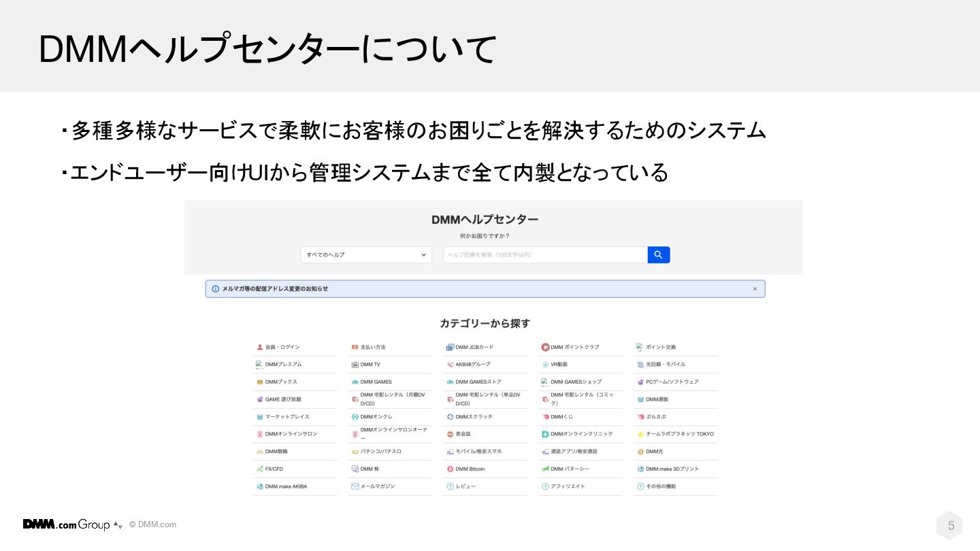
Task: Click the DMM GAMESストア controller icon
Action: pyautogui.click(x=450, y=382)
